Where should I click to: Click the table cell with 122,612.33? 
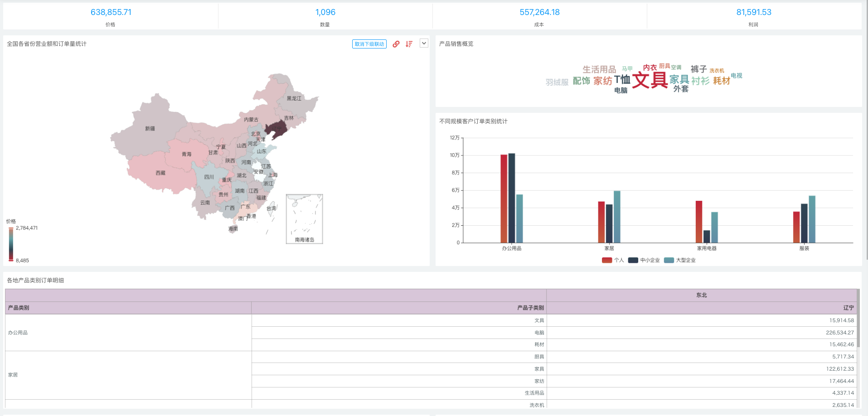[x=702, y=369]
